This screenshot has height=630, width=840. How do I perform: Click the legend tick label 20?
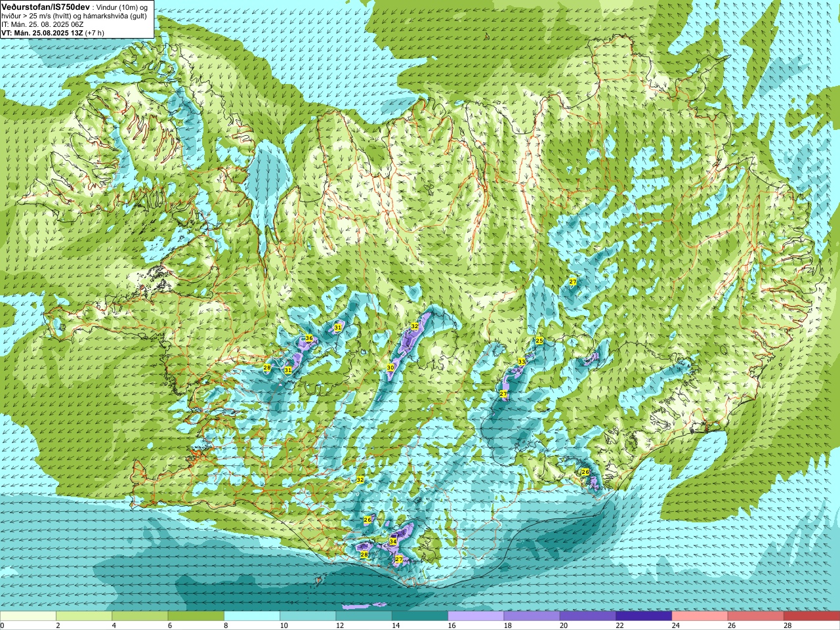pos(564,625)
